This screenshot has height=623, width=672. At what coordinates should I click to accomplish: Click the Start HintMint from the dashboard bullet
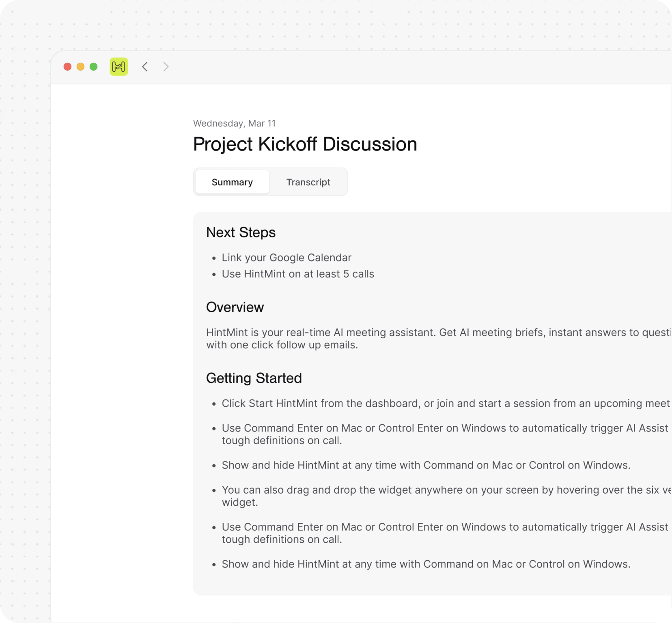point(446,404)
